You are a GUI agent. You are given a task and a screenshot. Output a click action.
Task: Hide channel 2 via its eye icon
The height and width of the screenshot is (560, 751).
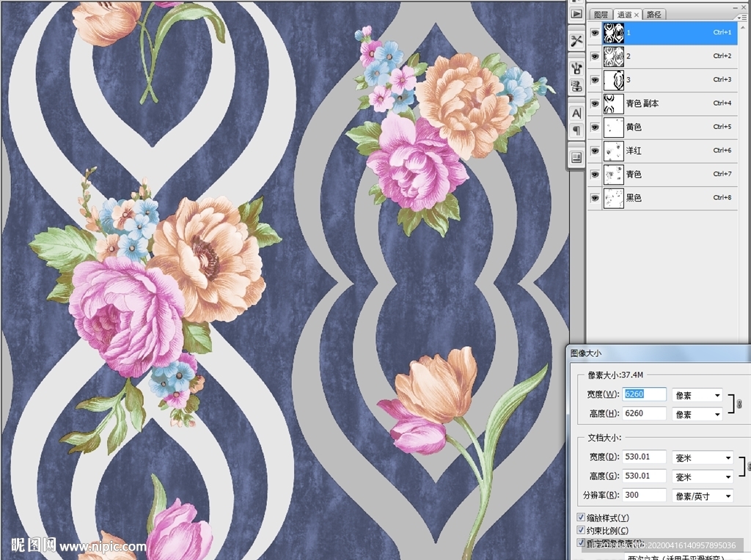pyautogui.click(x=594, y=56)
